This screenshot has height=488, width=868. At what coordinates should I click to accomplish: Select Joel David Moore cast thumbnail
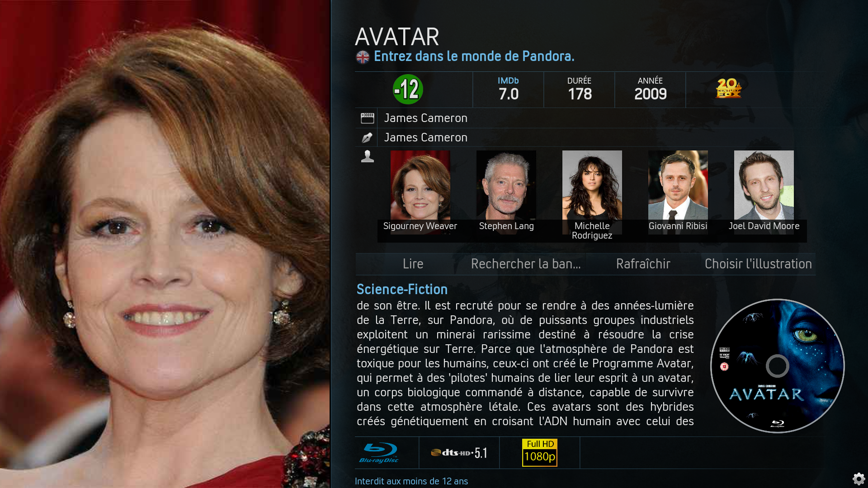point(764,192)
